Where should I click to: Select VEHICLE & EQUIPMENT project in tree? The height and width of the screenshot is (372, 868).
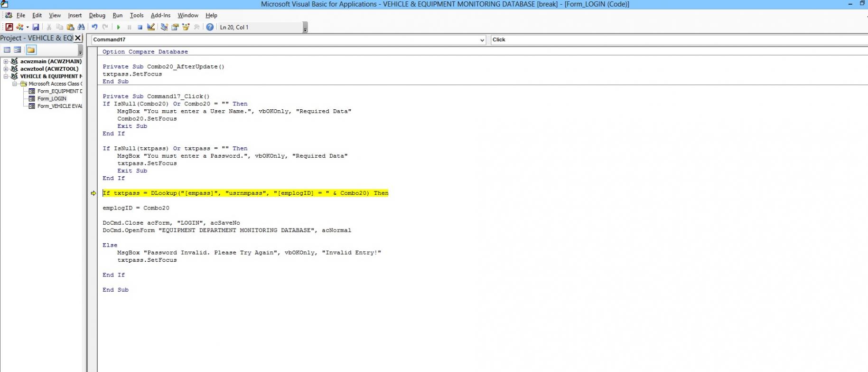pos(51,76)
